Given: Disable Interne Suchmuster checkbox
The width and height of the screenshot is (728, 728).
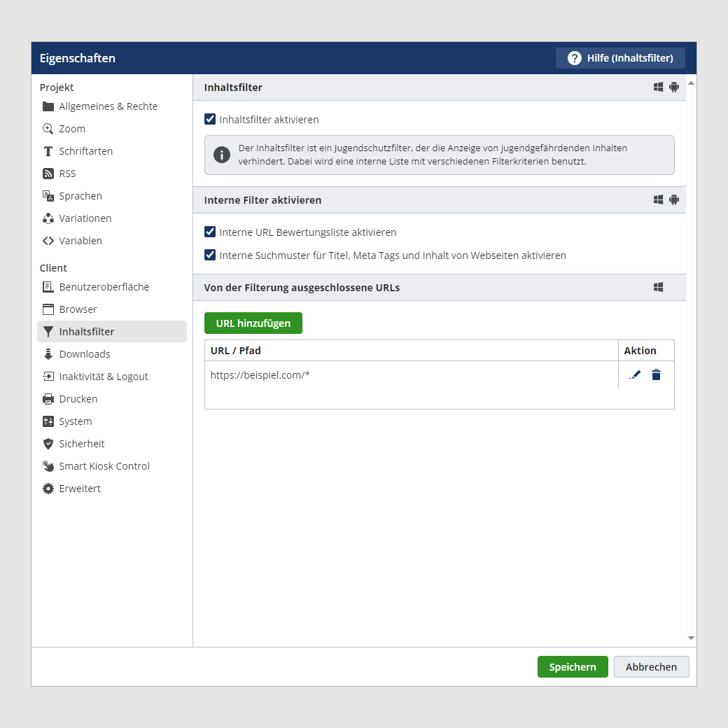Looking at the screenshot, I should point(210,255).
